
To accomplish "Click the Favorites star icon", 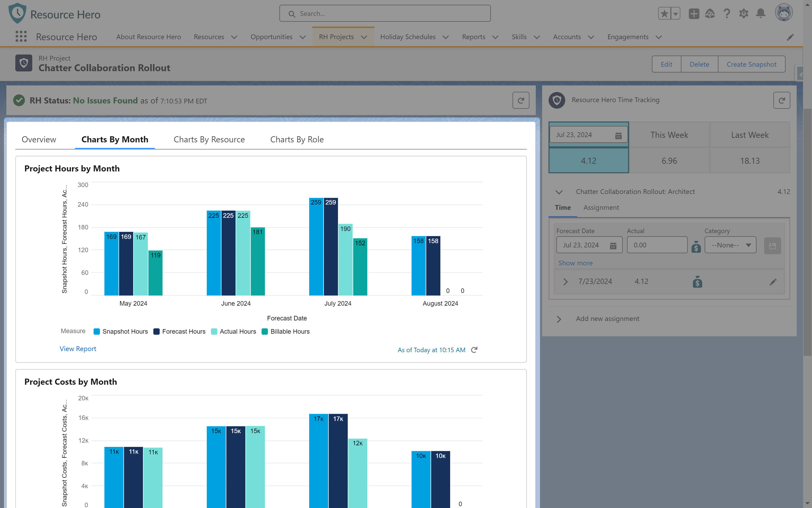I will click(664, 14).
